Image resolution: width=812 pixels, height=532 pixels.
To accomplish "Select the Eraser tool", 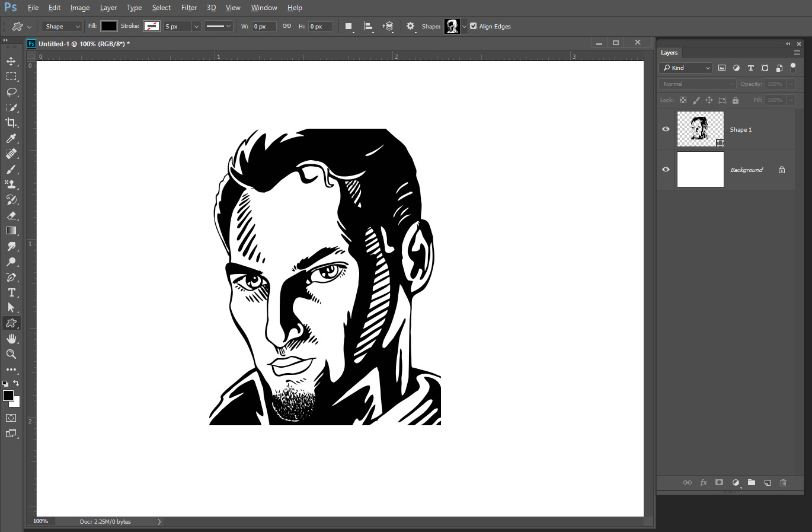I will click(11, 215).
